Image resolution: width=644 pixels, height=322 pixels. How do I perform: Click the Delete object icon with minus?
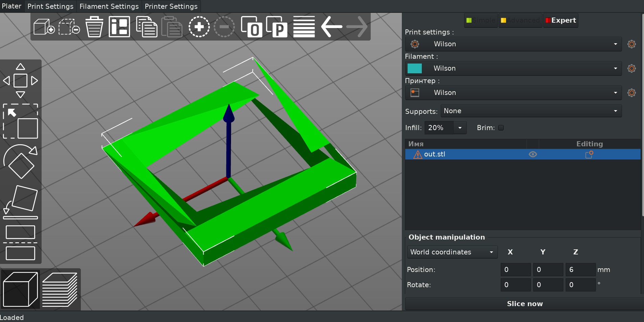(69, 27)
